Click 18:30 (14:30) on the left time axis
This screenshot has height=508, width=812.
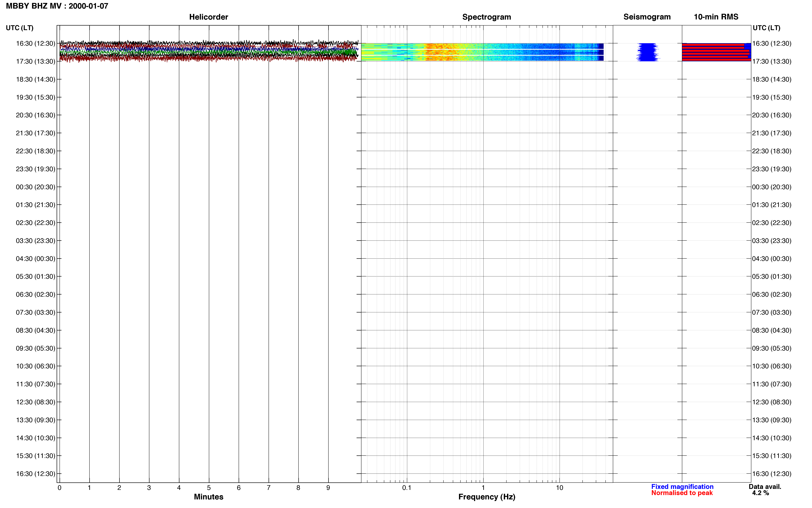click(x=36, y=79)
